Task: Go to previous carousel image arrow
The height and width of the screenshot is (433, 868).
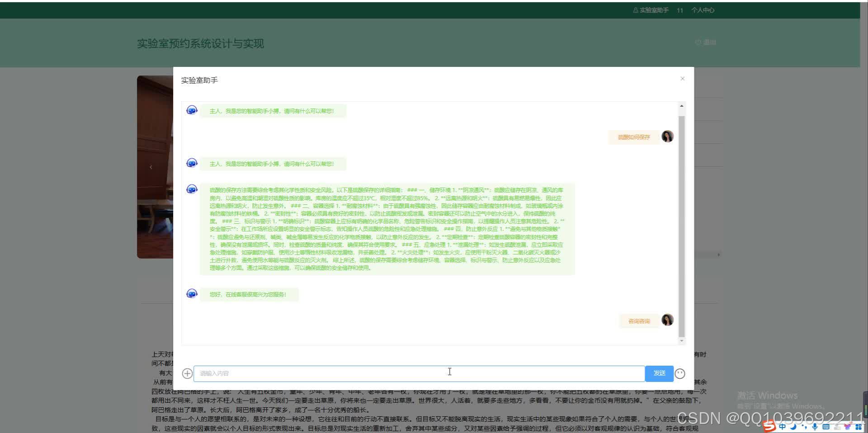Action: coord(151,167)
